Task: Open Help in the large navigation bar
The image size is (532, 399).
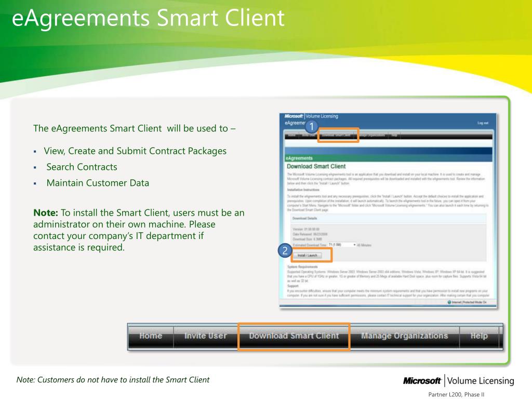Action: pos(478,336)
